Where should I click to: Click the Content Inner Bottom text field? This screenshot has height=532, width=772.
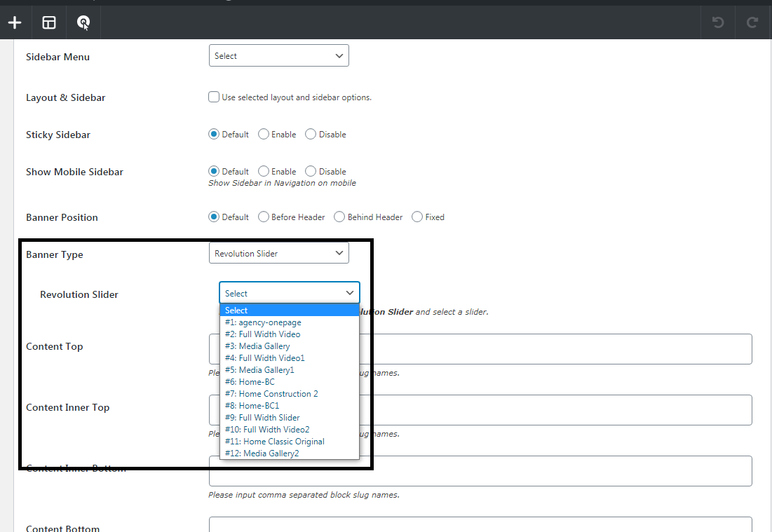tap(554, 471)
